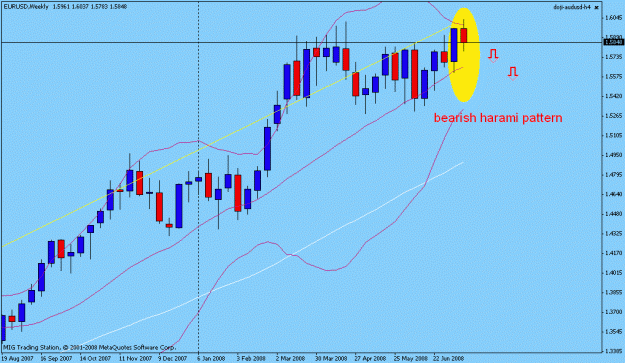Screen dimensions: 625x363
Task: Click the 1.4015 price scale label
Action: 613,273
